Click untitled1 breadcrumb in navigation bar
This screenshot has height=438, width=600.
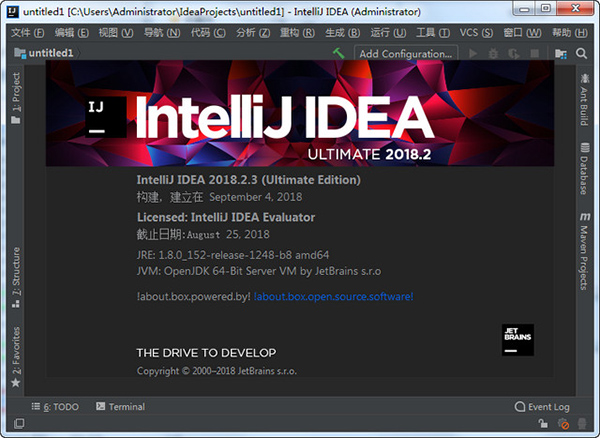[x=51, y=53]
